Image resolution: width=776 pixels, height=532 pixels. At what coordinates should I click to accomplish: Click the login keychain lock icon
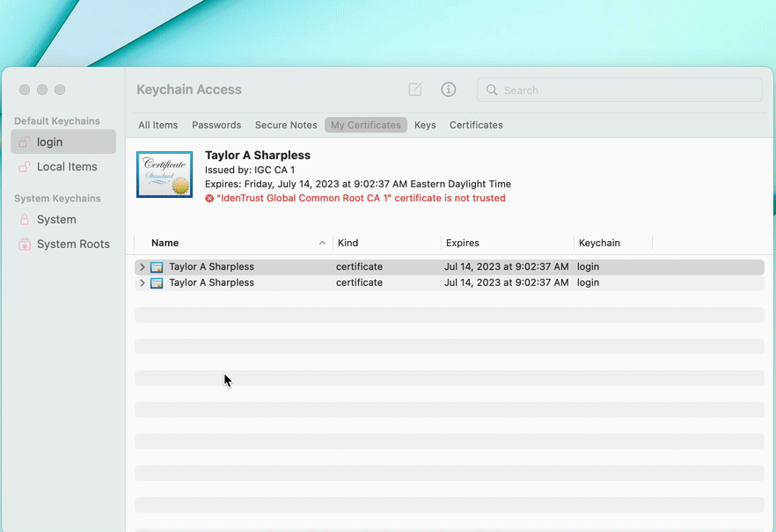coord(26,142)
